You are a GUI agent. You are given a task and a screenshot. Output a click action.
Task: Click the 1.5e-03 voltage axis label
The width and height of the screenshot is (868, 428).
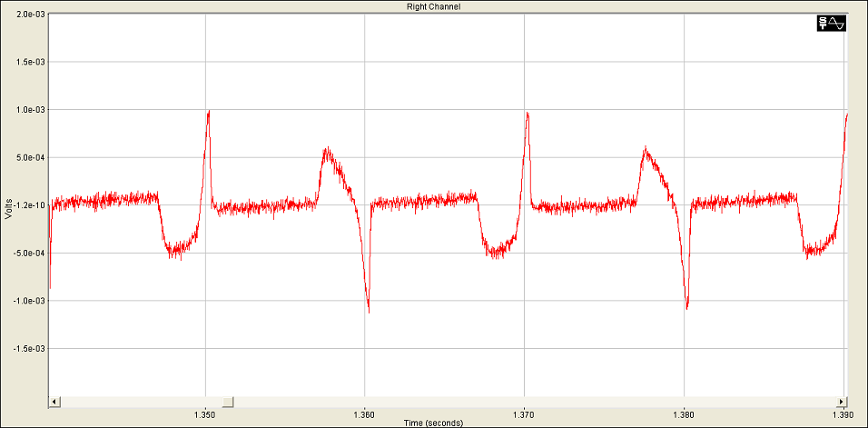(31, 62)
